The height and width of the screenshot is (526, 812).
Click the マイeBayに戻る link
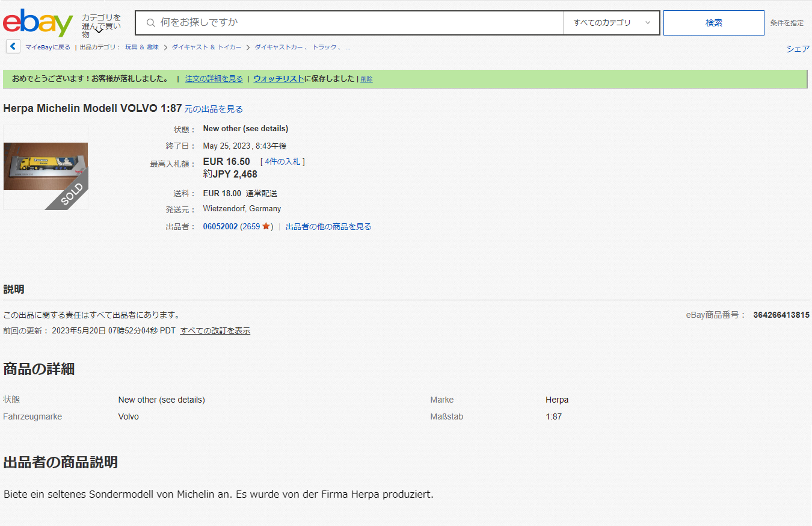tap(48, 47)
